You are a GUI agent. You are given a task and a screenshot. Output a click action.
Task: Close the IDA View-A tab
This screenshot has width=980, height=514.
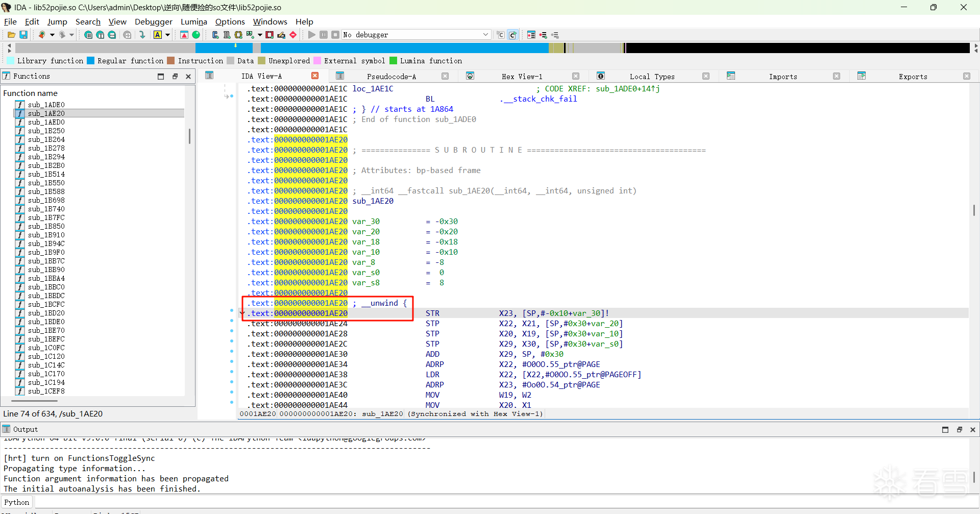(x=315, y=76)
